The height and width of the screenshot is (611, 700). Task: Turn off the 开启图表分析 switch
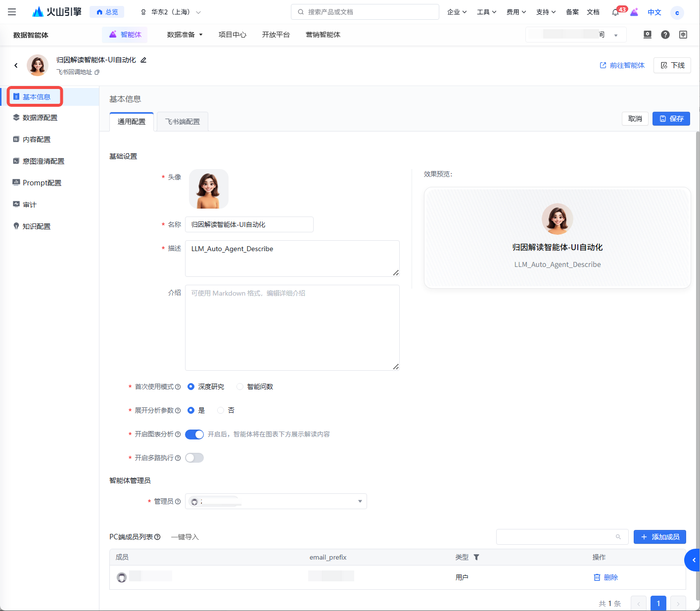pos(194,434)
